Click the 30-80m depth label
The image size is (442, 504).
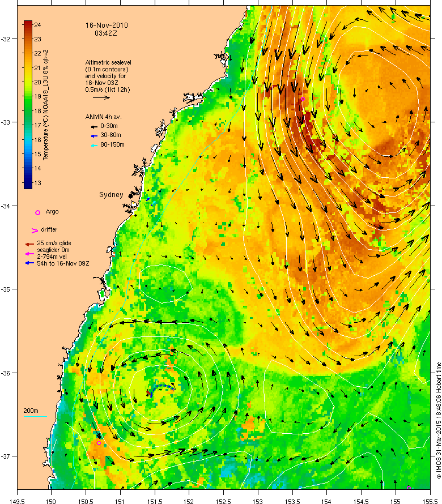pos(110,135)
